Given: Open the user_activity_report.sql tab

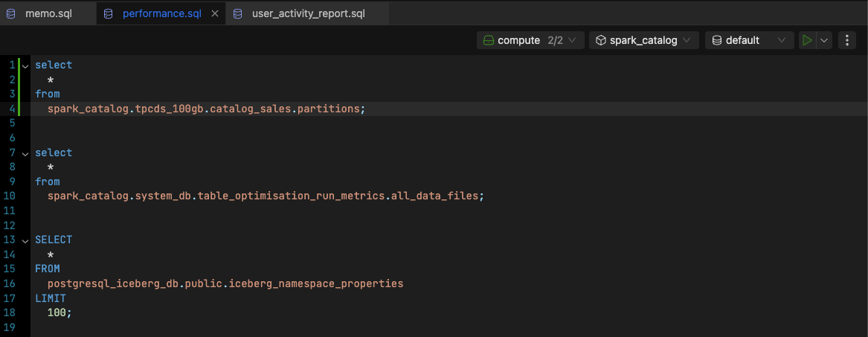Looking at the screenshot, I should pyautogui.click(x=308, y=13).
